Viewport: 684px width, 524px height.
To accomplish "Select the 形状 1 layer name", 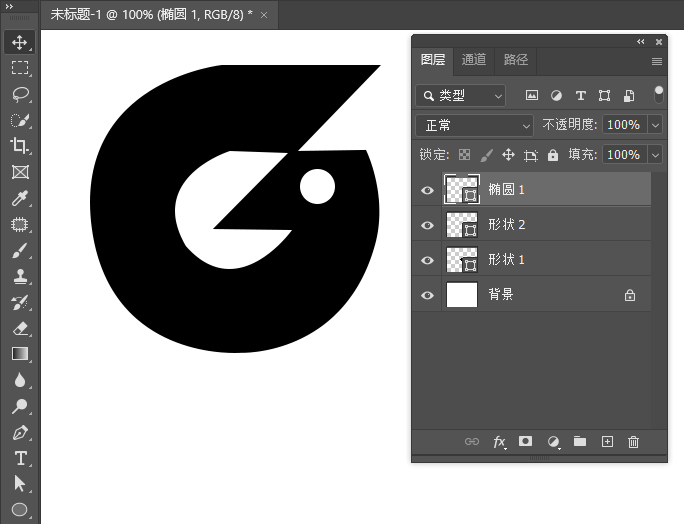I will (506, 260).
